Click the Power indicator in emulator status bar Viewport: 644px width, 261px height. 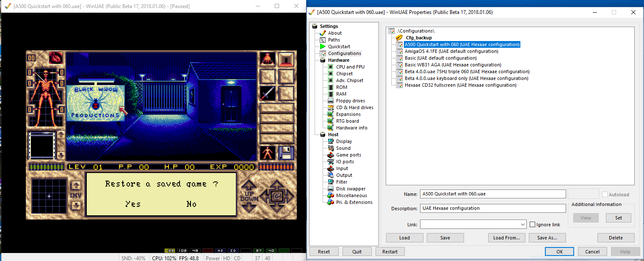213,258
